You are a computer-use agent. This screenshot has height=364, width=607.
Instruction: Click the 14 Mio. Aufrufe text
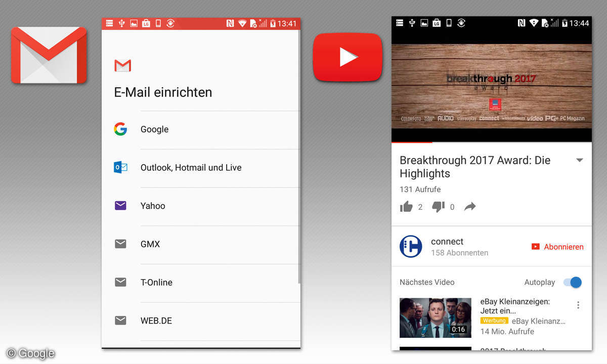[x=507, y=332]
